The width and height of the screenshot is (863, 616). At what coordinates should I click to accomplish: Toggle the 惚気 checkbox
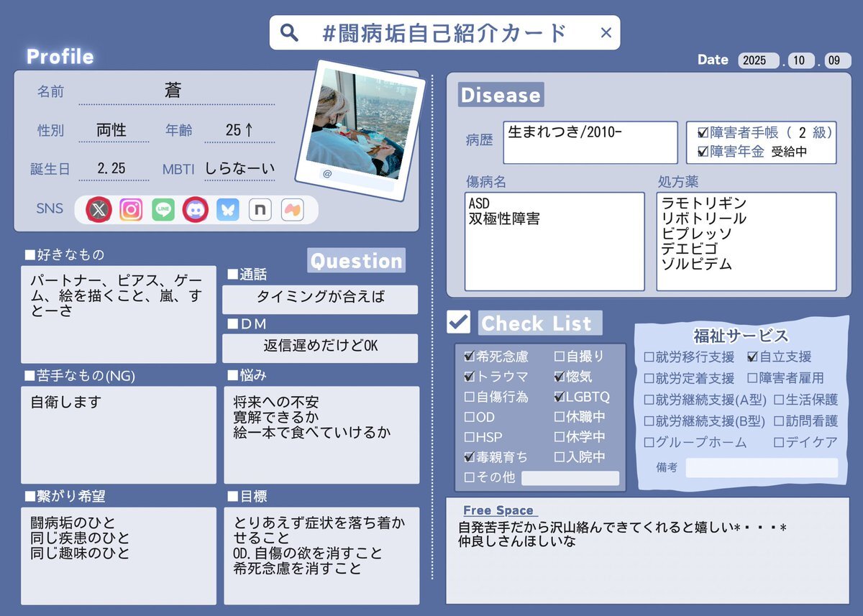coord(560,376)
